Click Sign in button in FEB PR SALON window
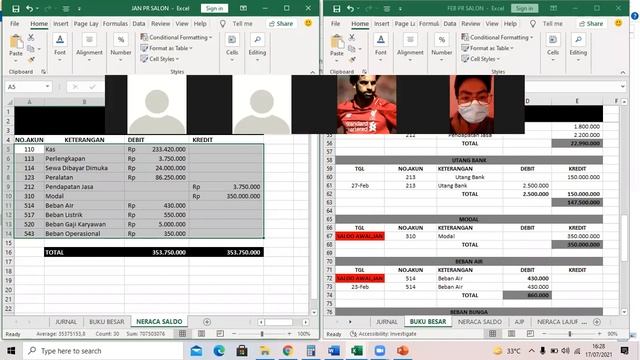 coord(524,9)
